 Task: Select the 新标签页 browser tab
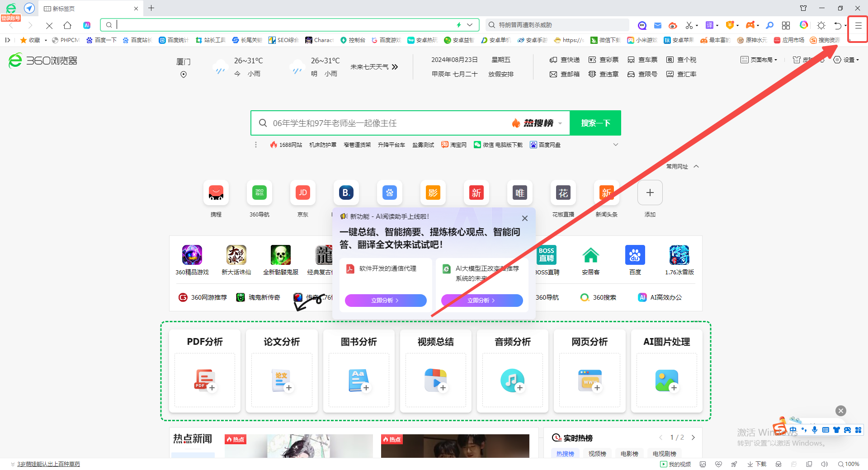click(90, 8)
